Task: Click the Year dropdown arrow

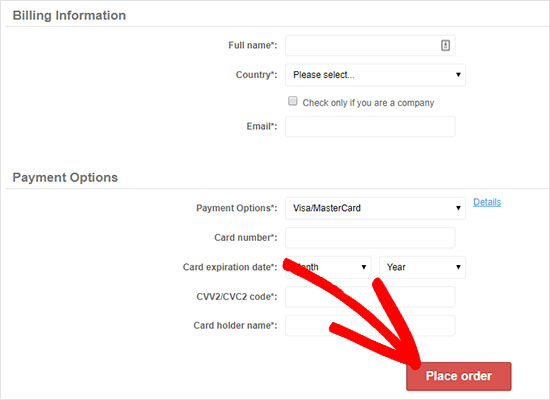Action: tap(458, 267)
